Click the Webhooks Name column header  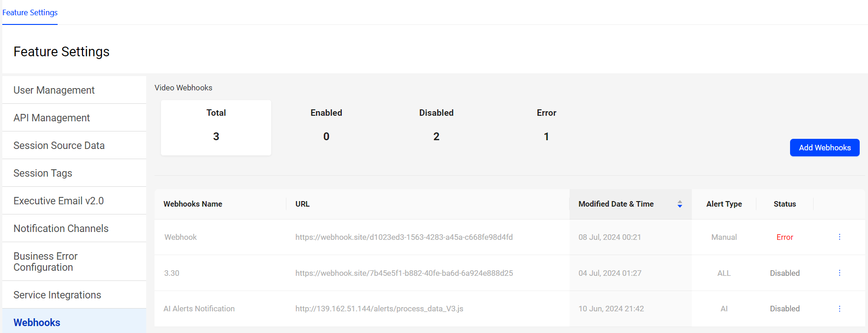tap(193, 204)
